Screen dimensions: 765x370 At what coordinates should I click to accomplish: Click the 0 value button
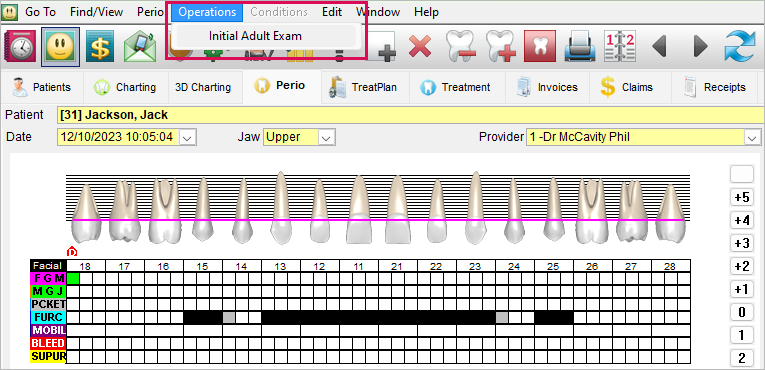click(742, 312)
